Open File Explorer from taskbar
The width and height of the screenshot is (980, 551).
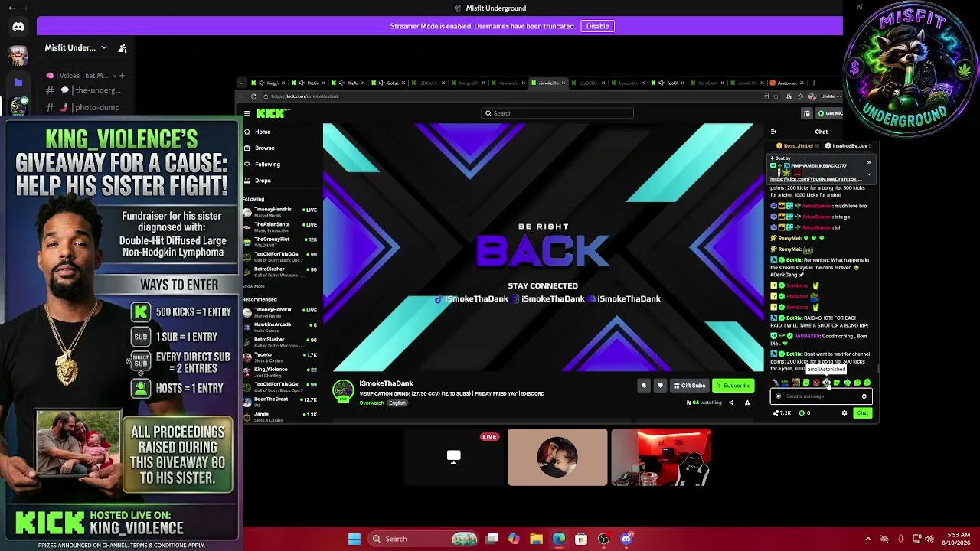[x=536, y=539]
